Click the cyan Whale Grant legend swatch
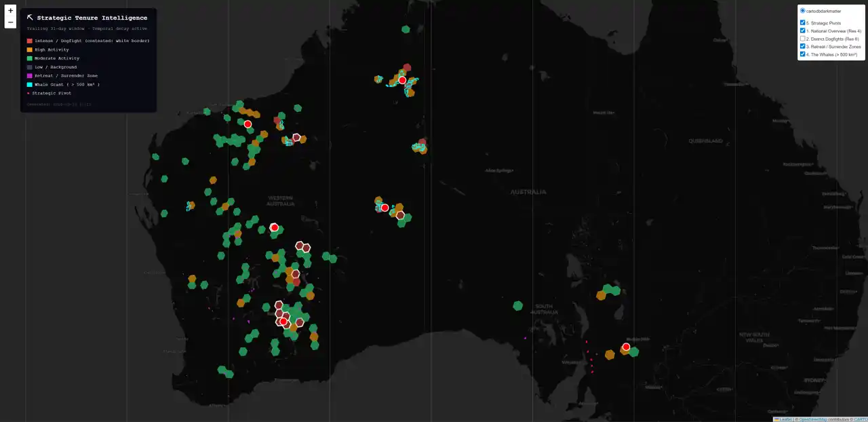This screenshot has width=868, height=422. 30,85
